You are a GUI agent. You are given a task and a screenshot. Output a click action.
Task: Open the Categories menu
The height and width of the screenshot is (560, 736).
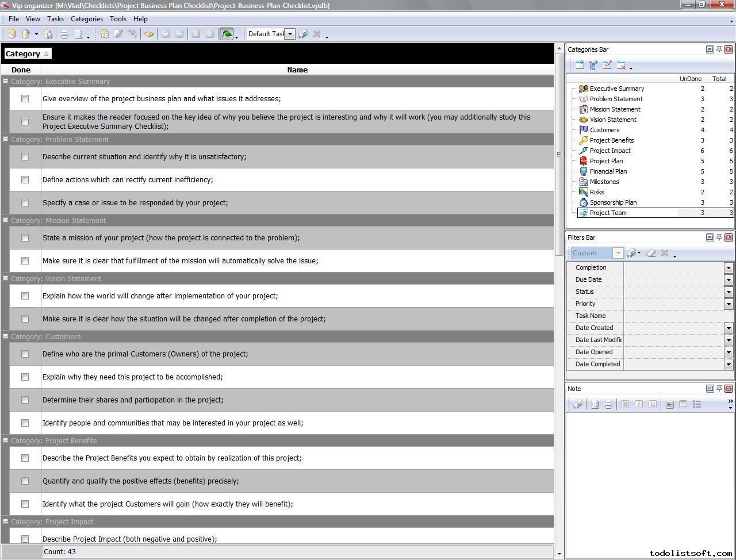(x=86, y=19)
